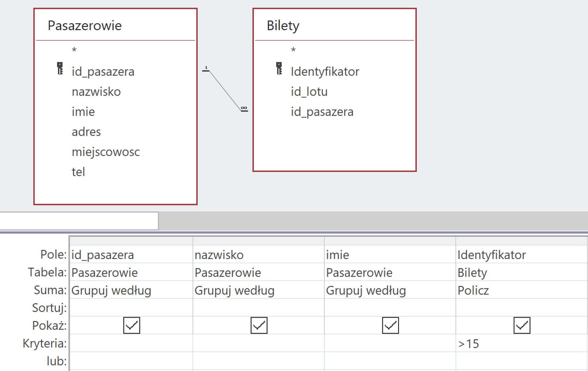Select the asterisk row in the Bilety table
Screen dimensions: 588x371
(x=293, y=50)
